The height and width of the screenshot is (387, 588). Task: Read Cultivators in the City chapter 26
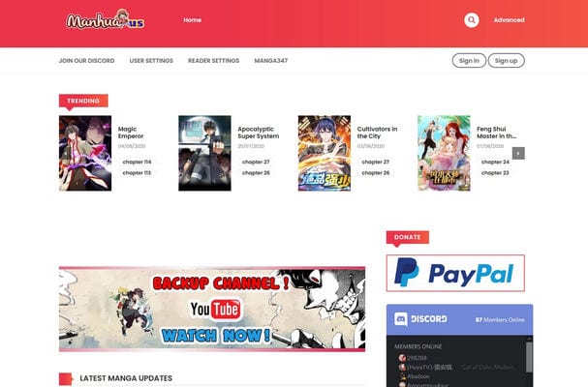pos(376,173)
